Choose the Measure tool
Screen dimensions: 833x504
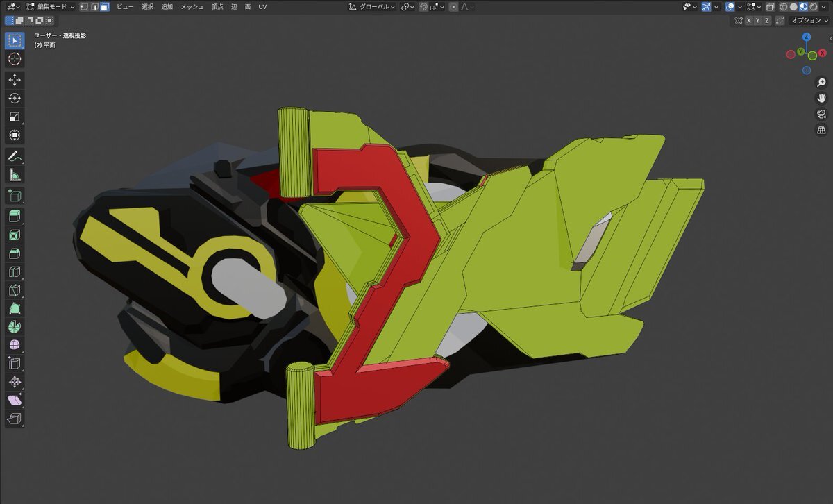pyautogui.click(x=15, y=174)
